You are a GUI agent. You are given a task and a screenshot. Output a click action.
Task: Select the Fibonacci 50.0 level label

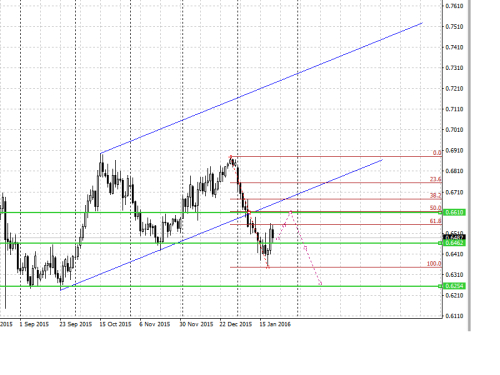point(435,208)
